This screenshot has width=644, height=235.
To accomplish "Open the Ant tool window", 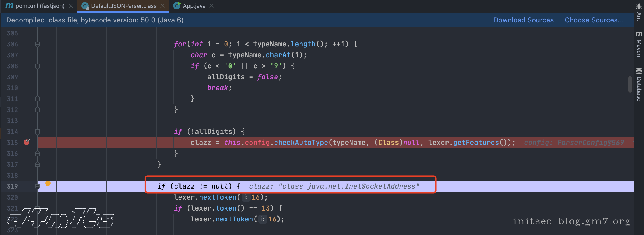I will coord(639,12).
